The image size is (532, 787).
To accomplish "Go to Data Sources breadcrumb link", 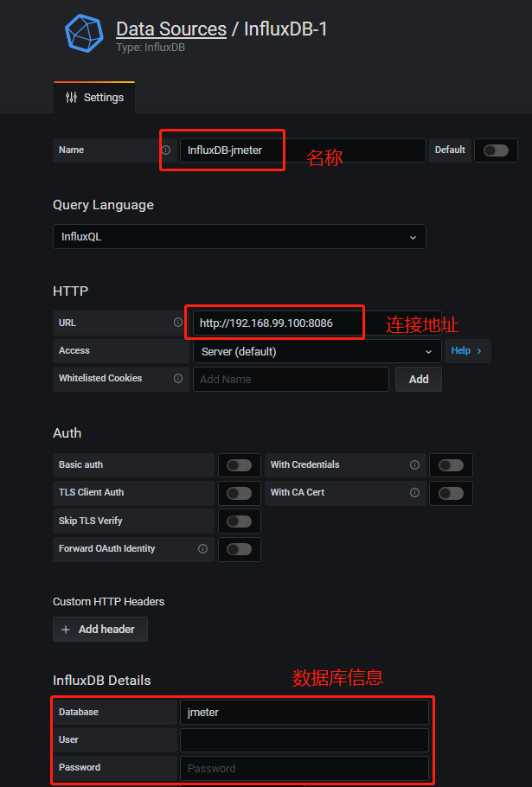I will (x=171, y=29).
